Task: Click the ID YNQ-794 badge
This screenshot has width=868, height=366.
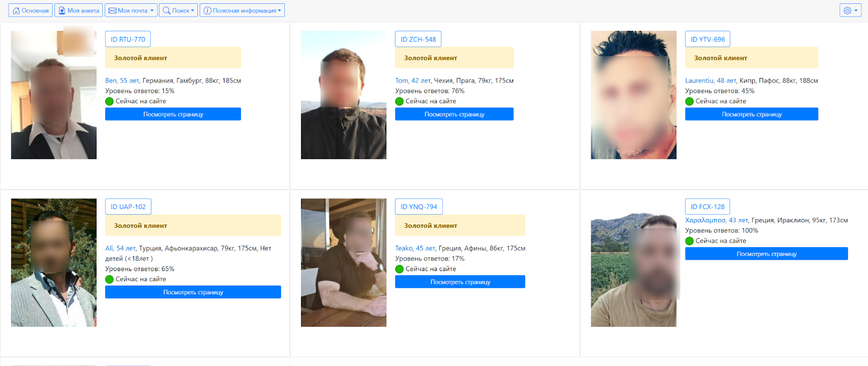Action: coord(419,207)
